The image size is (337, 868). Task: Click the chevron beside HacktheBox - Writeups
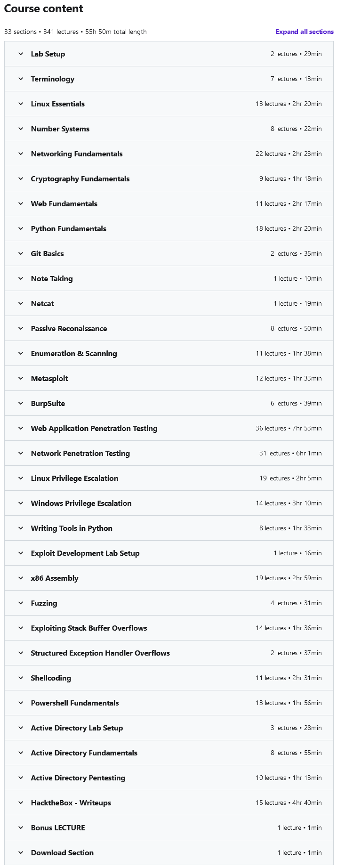pyautogui.click(x=21, y=803)
